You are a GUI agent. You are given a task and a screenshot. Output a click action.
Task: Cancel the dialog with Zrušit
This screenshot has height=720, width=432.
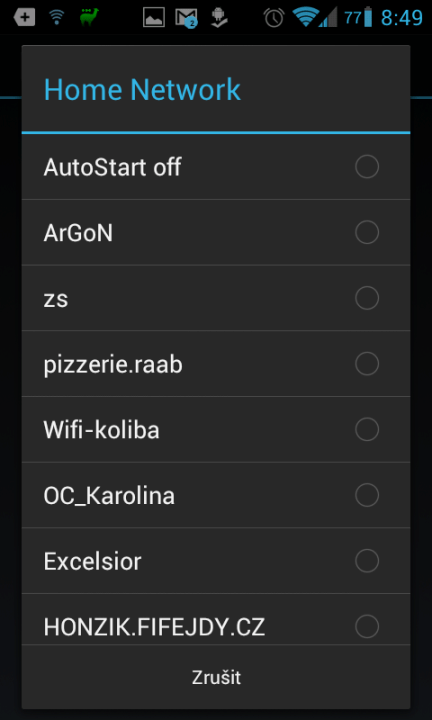[216, 677]
